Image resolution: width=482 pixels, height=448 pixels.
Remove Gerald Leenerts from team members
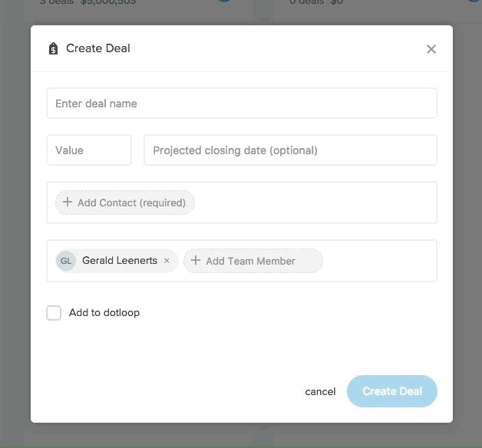pos(167,261)
